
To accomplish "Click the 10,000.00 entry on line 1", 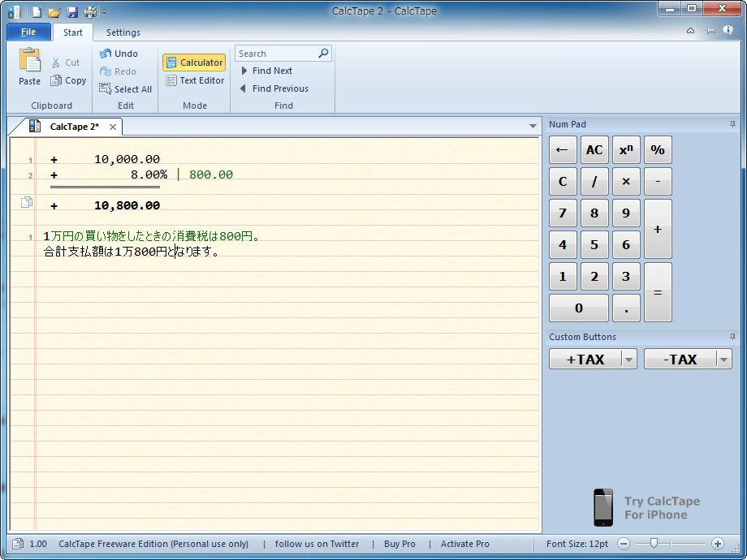I will click(127, 159).
